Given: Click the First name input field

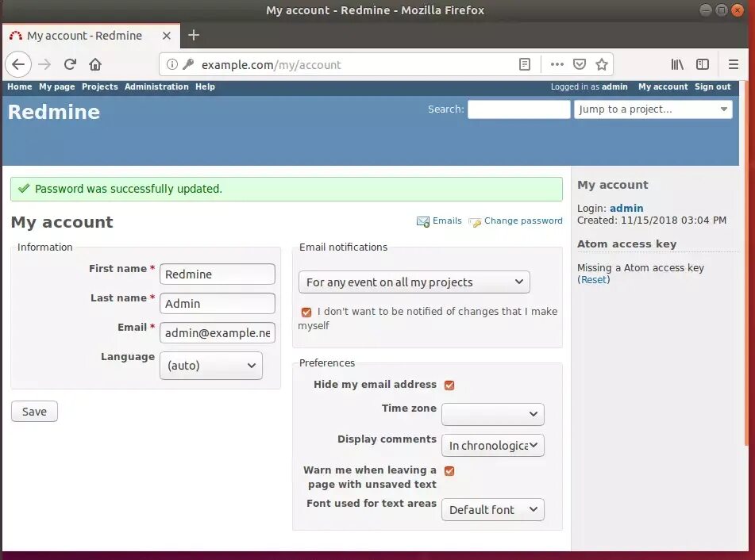Looking at the screenshot, I should [x=218, y=274].
